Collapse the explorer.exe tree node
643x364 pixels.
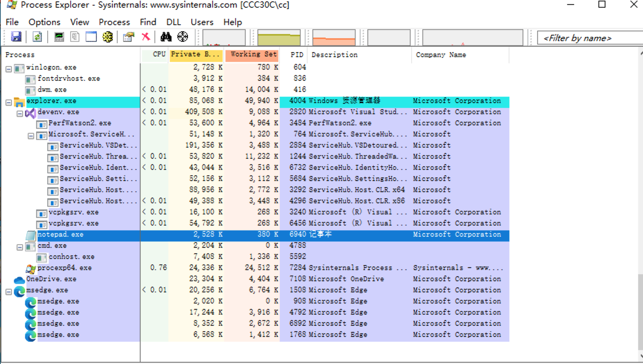(x=9, y=102)
